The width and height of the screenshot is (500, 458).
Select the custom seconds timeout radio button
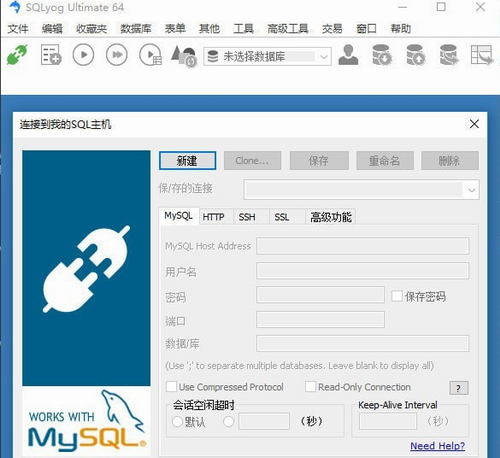tap(229, 422)
